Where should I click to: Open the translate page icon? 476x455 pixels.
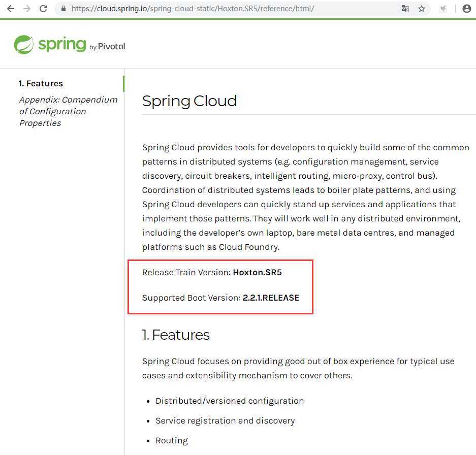point(405,9)
